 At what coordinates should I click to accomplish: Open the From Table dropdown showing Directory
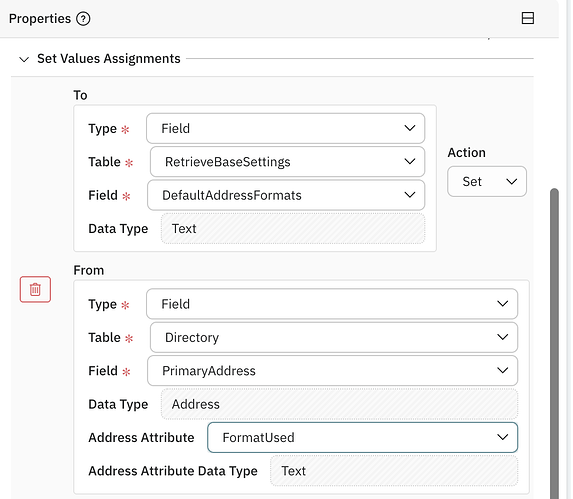[334, 337]
